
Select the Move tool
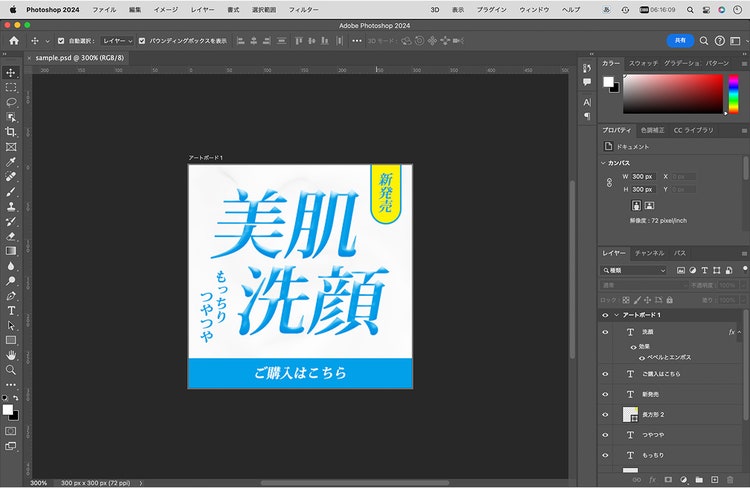coord(11,72)
